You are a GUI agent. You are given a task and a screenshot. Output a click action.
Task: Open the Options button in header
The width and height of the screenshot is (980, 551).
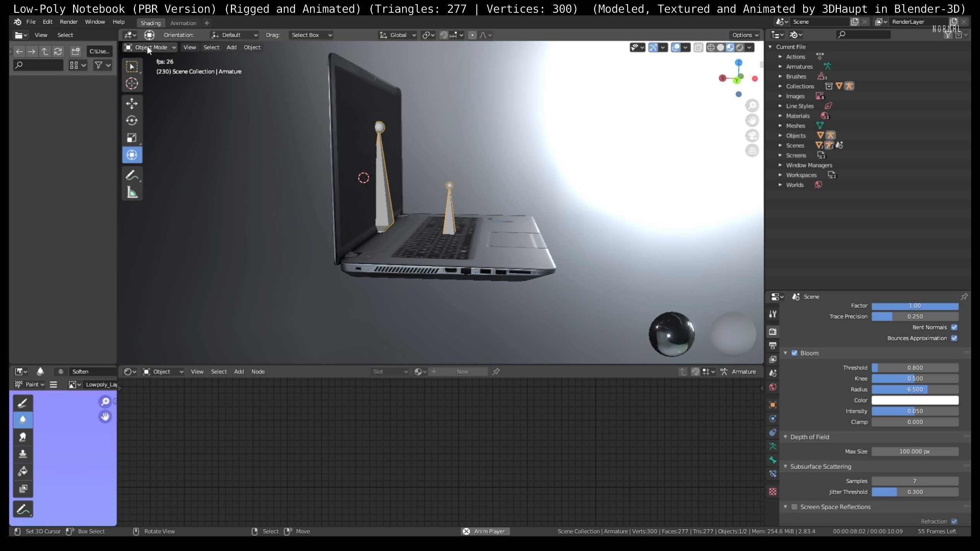[x=745, y=35]
